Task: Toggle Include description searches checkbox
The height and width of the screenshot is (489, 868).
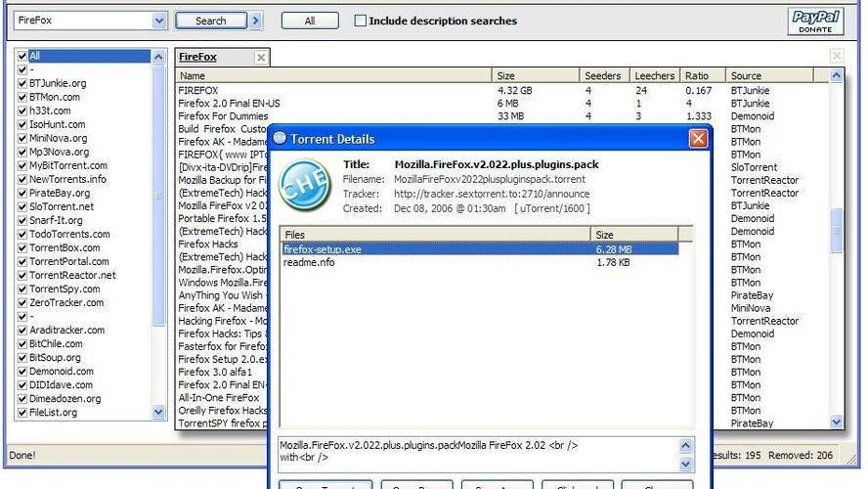Action: tap(360, 21)
